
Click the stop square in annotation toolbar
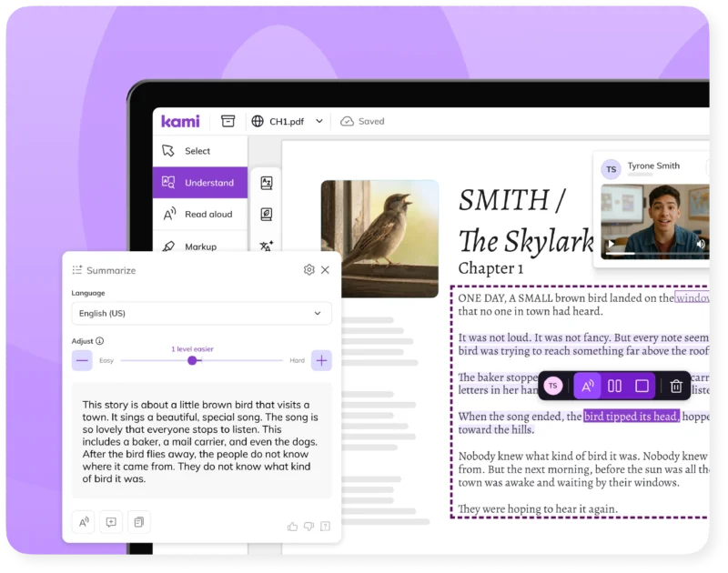pos(642,386)
